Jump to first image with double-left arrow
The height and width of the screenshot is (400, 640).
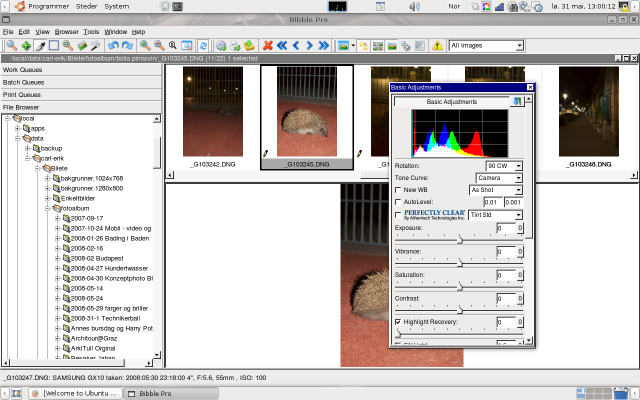coord(283,46)
